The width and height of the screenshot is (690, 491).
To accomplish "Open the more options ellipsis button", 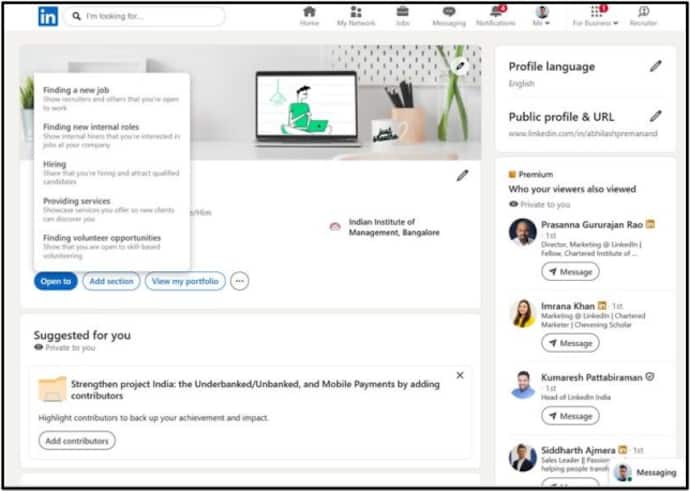I will (240, 281).
